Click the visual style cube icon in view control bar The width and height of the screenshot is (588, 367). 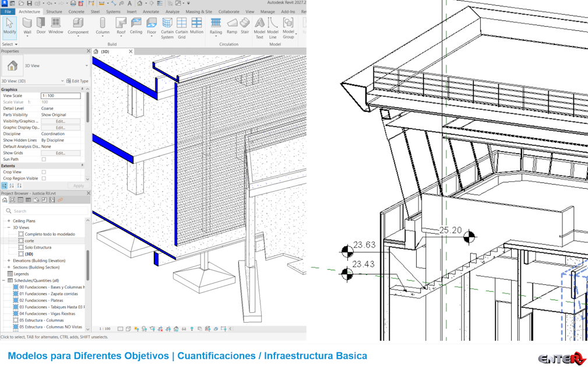[128, 329]
